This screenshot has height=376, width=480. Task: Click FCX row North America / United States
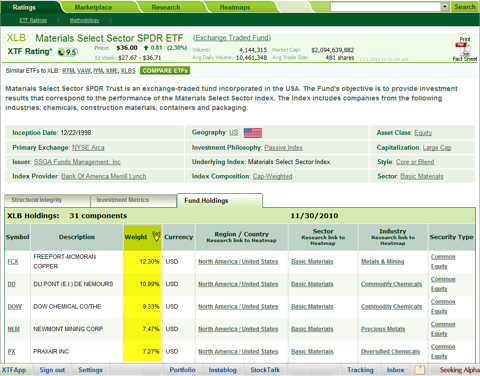coord(238,262)
